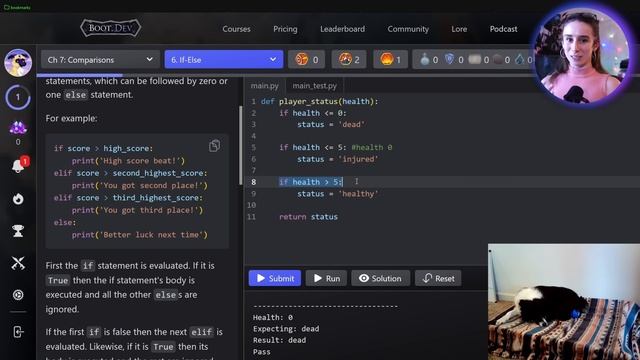Switch to the main_test.py tab
Screen dimensions: 640x360
tap(314, 86)
